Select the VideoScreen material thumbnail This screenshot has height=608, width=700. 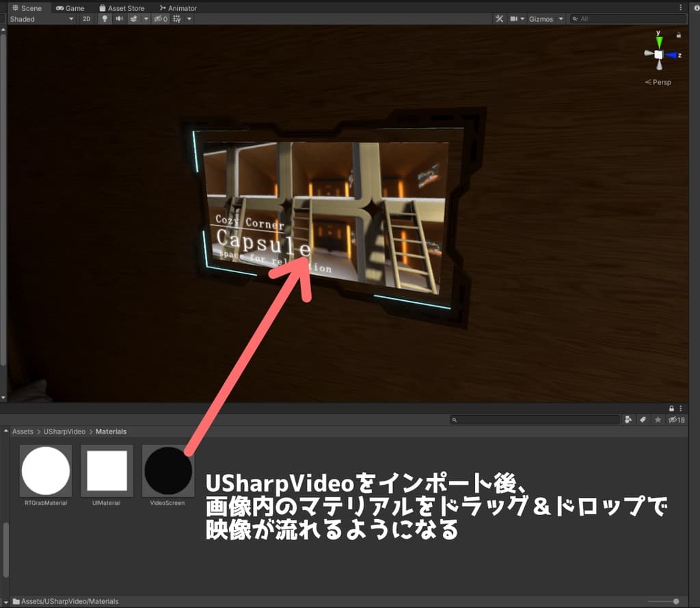click(168, 470)
